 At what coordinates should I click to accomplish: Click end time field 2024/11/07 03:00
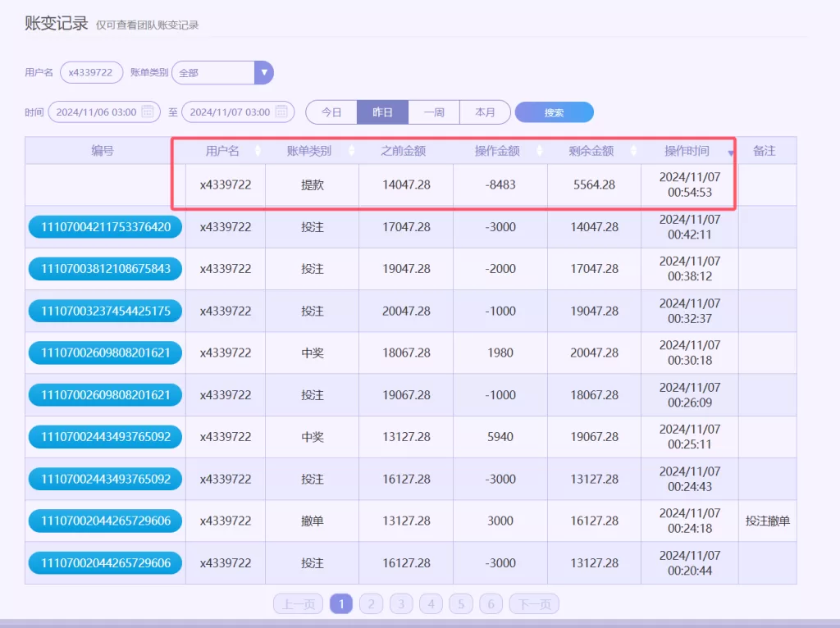pyautogui.click(x=238, y=111)
